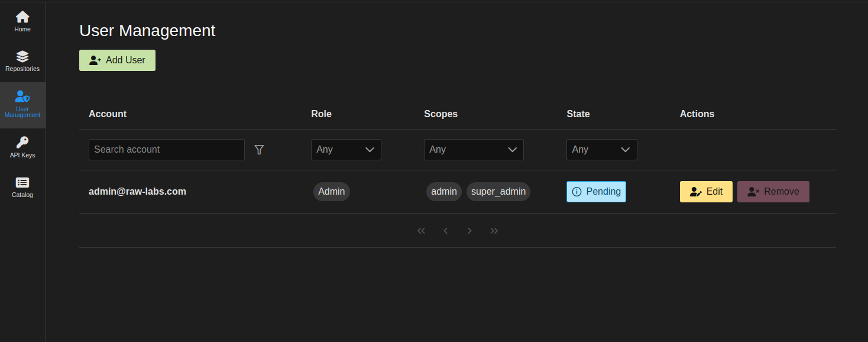Open the Home sidebar item
The width and height of the screenshot is (868, 342).
coord(22,22)
